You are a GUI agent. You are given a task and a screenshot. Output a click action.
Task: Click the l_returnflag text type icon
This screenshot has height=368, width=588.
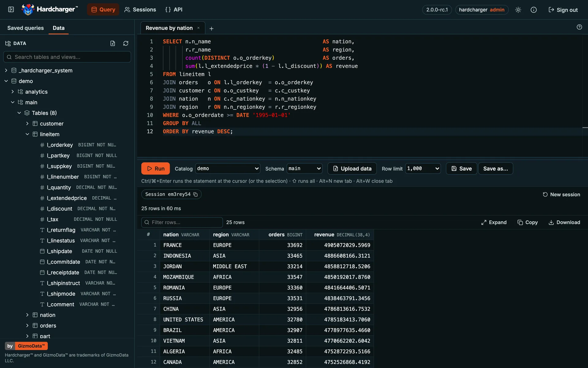(42, 230)
